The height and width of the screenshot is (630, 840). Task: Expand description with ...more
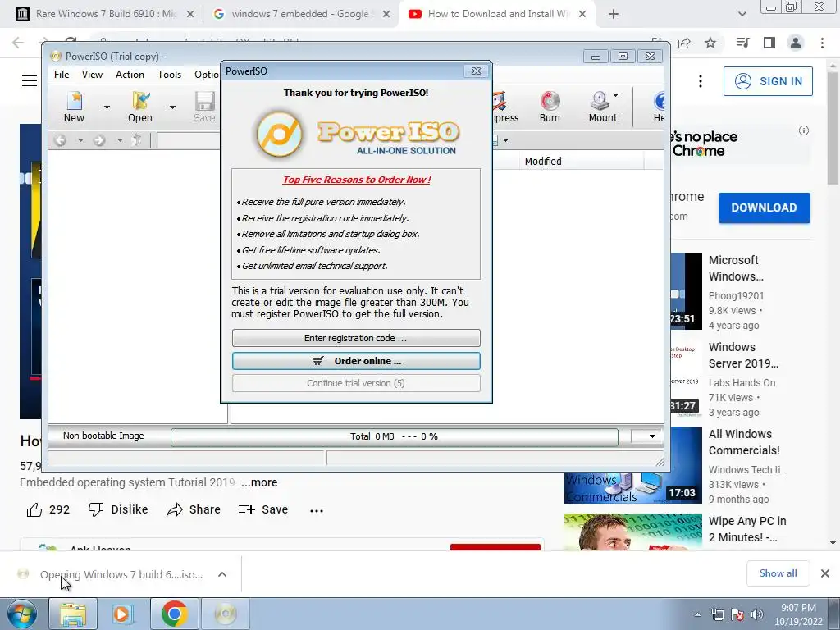(x=259, y=482)
